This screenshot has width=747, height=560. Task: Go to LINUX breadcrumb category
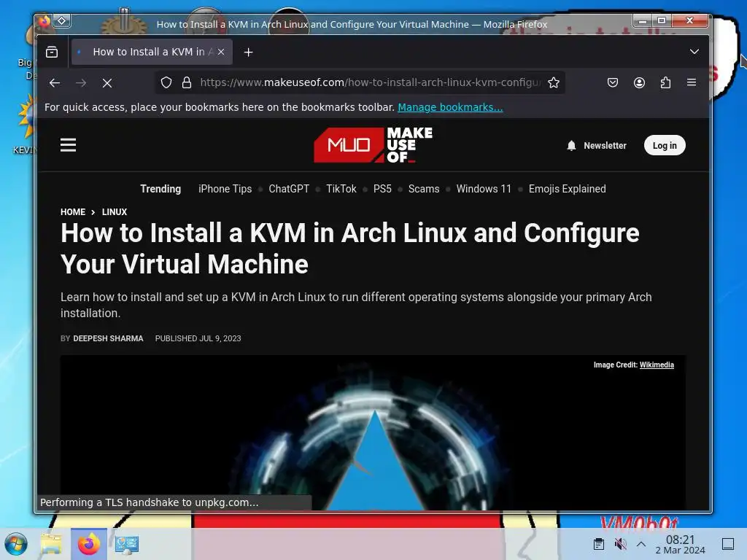tap(115, 212)
